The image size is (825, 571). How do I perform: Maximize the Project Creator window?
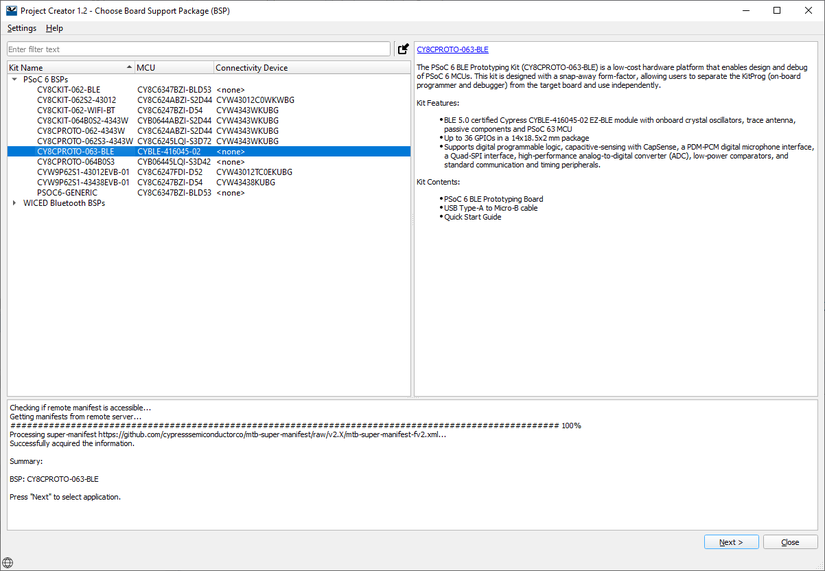click(777, 11)
